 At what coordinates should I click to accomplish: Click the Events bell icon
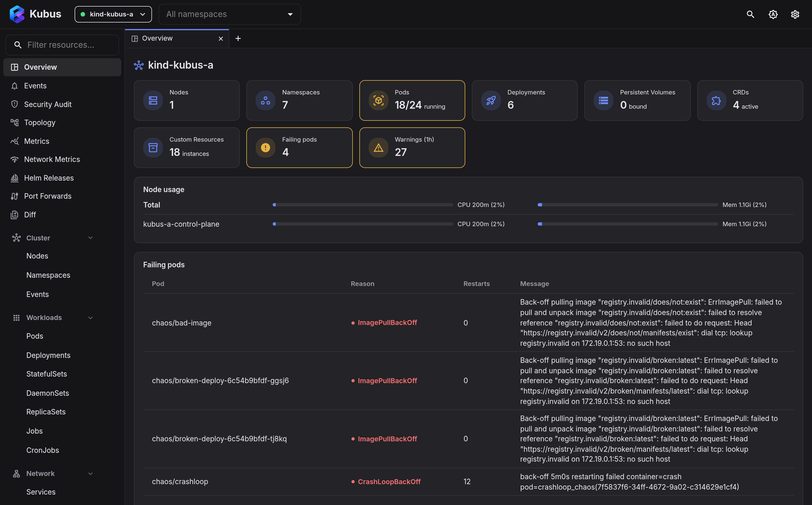coord(14,86)
